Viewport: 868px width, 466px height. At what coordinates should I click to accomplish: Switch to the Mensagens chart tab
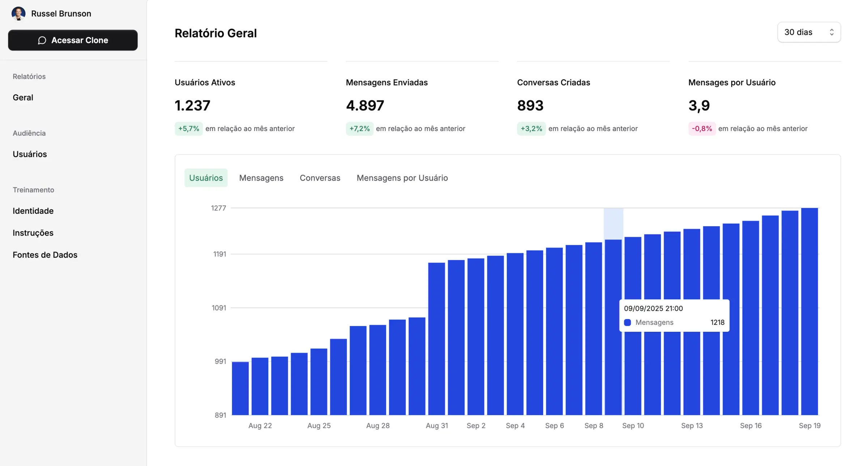coord(261,178)
